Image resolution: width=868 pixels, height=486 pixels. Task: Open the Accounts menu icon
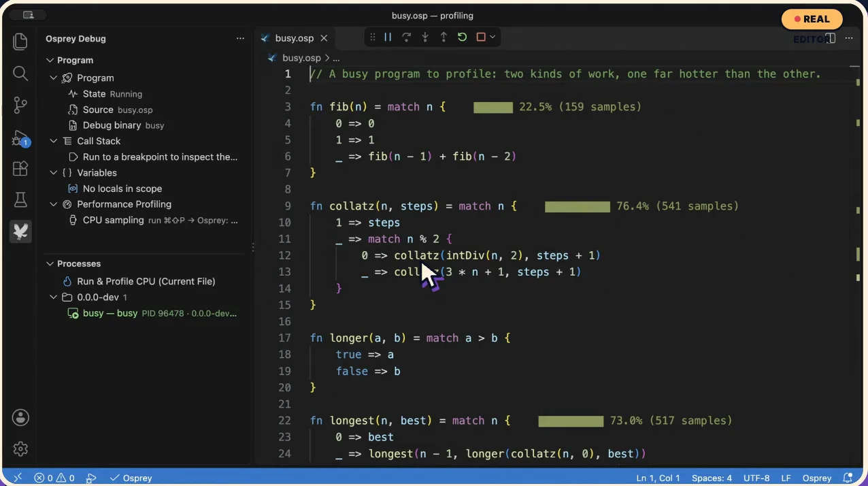point(20,417)
